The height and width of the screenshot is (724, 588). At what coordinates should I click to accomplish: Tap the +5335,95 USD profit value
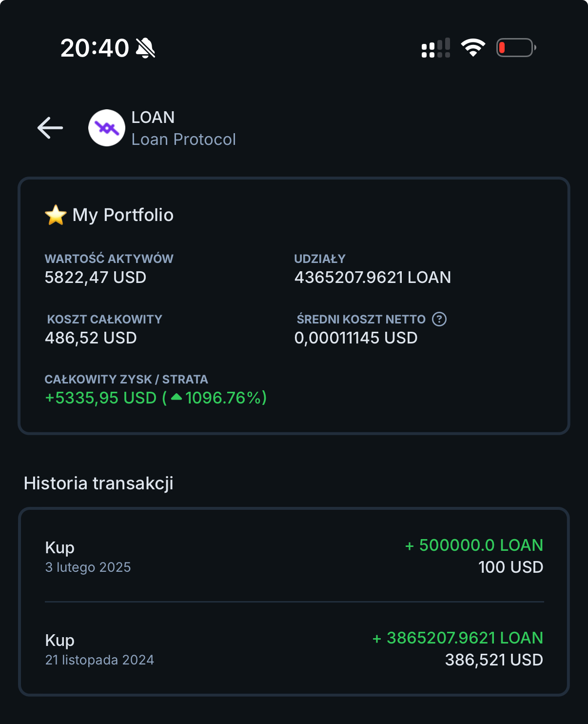coord(101,398)
